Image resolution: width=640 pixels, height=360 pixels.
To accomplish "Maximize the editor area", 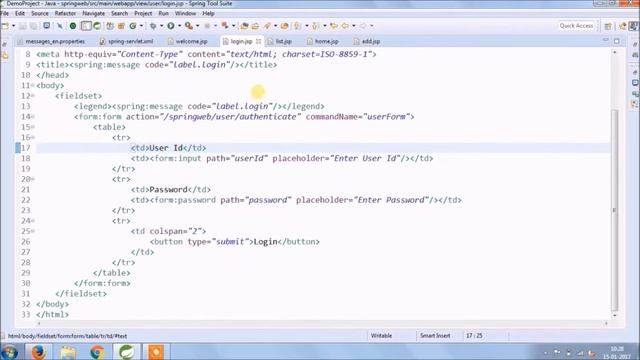I will [617, 41].
